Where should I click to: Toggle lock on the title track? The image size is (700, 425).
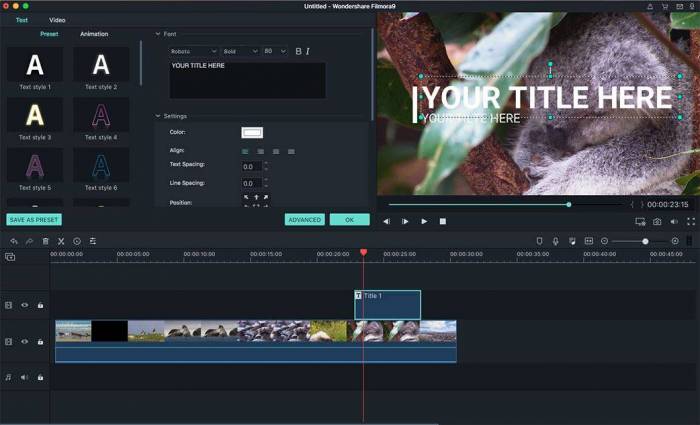[40, 305]
